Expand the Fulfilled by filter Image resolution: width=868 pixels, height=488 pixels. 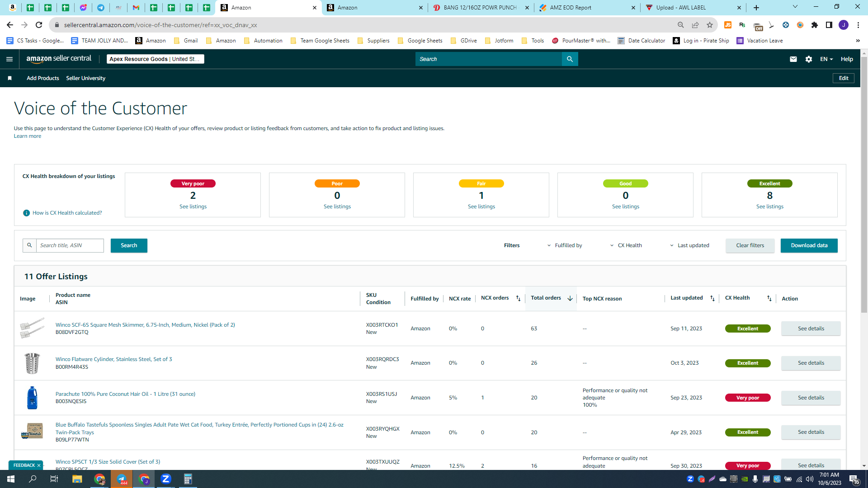pyautogui.click(x=565, y=245)
